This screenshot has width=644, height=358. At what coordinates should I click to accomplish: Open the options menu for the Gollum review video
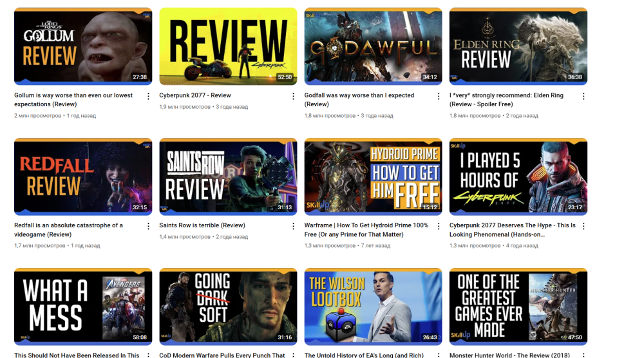pos(149,96)
